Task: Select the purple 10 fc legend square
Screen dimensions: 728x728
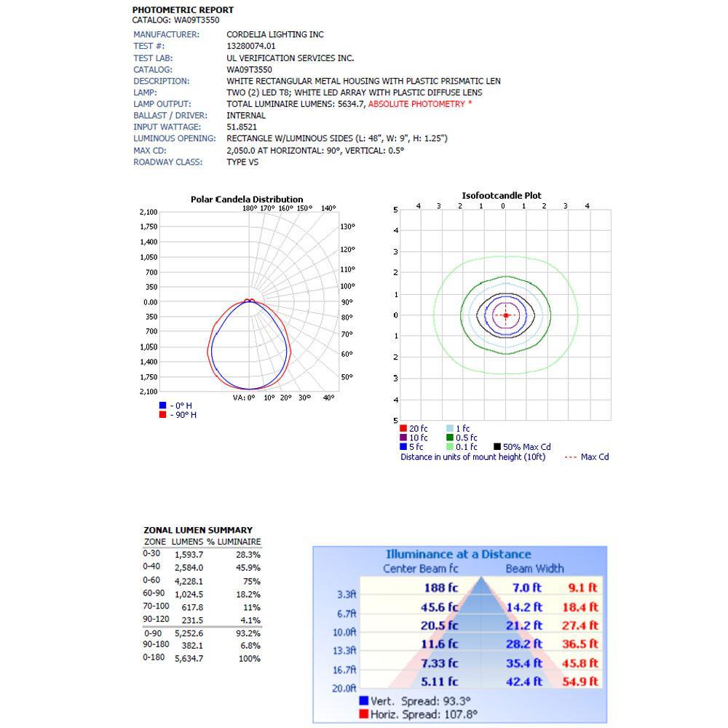Action: click(403, 438)
